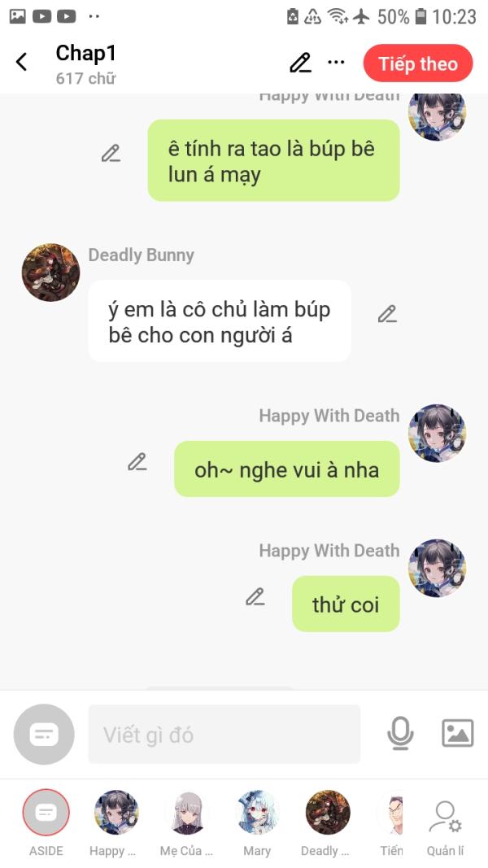This screenshot has height=868, width=488.
Task: Edit the 'thử coi' message
Action: [x=255, y=597]
